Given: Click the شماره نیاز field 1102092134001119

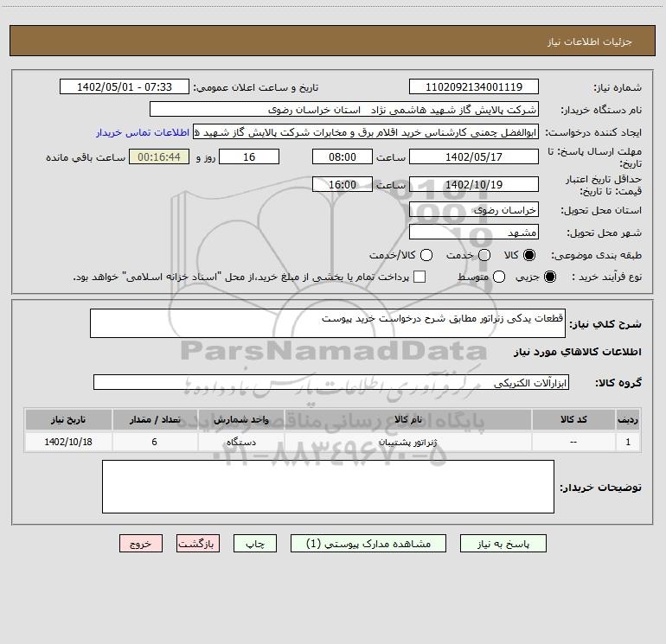Looking at the screenshot, I should pos(474,86).
